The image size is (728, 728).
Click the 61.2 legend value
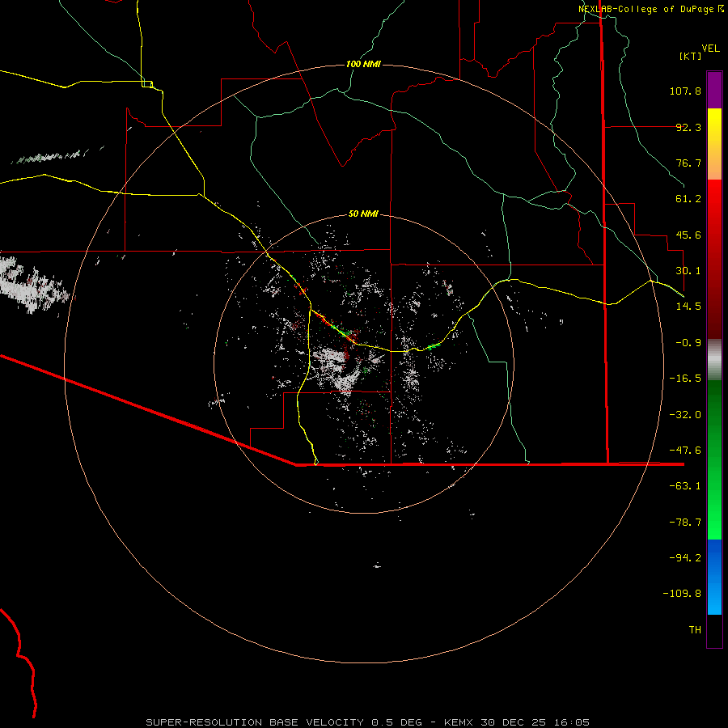688,199
